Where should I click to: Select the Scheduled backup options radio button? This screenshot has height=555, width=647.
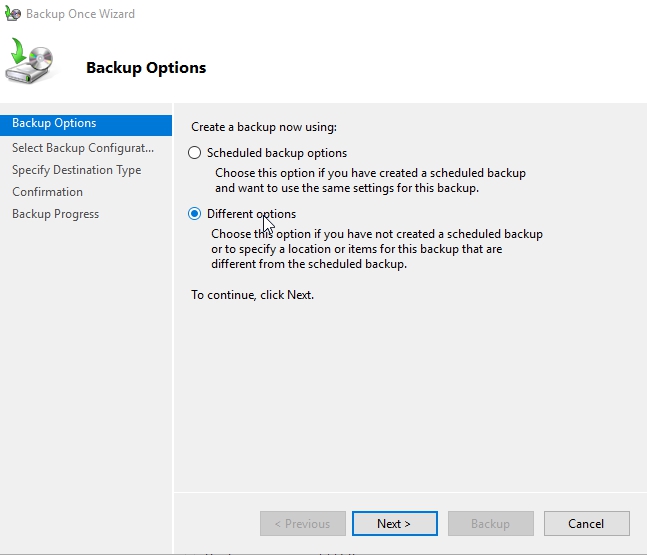(194, 153)
